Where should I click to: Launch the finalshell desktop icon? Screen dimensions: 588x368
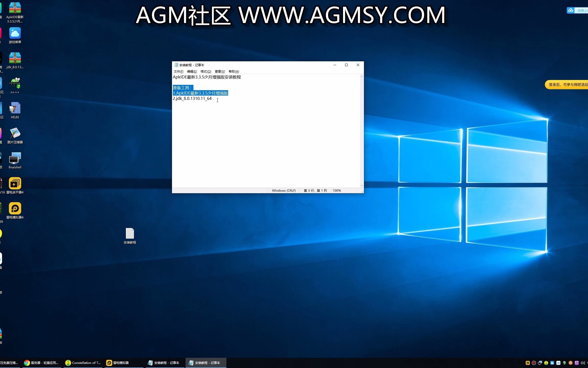[15, 158]
